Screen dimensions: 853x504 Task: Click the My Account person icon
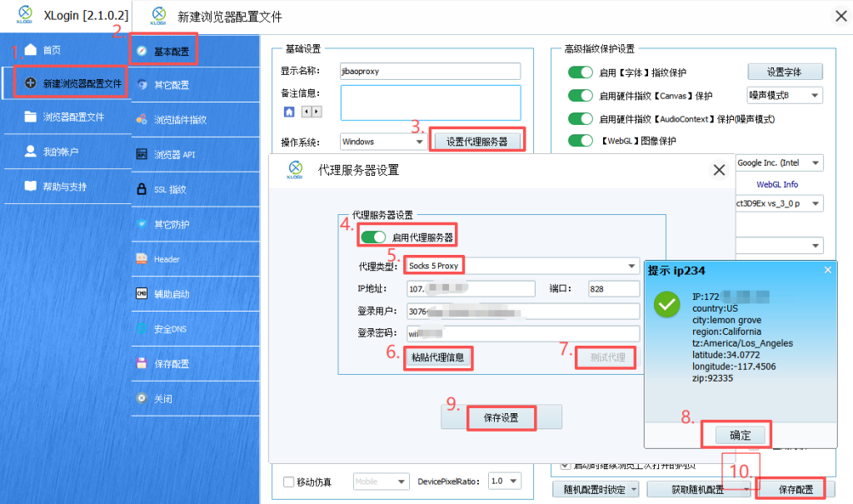point(31,152)
